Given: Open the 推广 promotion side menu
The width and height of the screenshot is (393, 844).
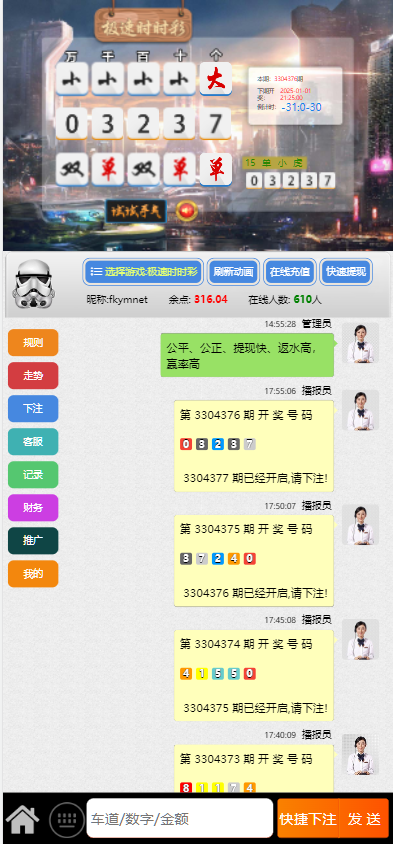Looking at the screenshot, I should tap(33, 541).
